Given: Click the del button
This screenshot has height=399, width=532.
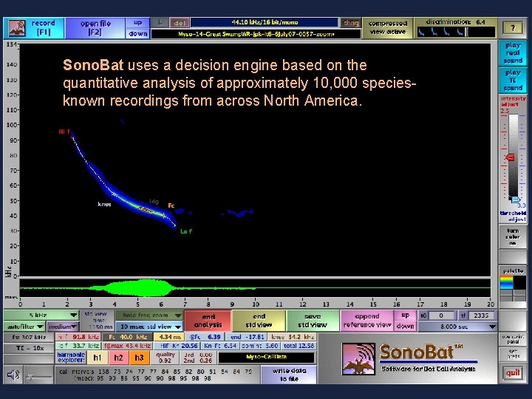Looking at the screenshot, I should click(179, 23).
